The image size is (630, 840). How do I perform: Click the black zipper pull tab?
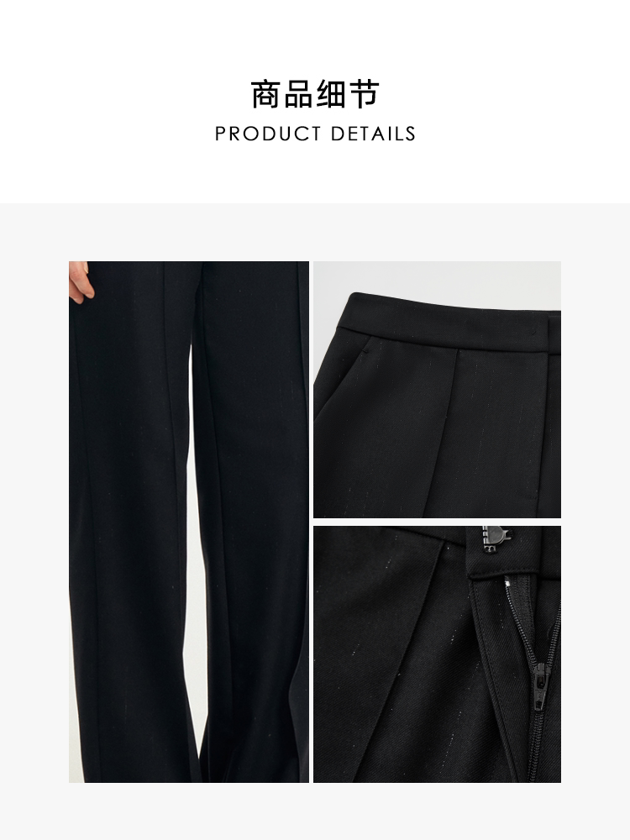(x=541, y=676)
